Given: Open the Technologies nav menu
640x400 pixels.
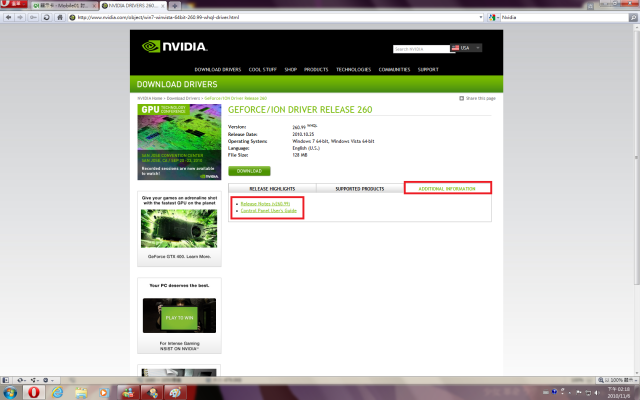Looking at the screenshot, I should (353, 70).
